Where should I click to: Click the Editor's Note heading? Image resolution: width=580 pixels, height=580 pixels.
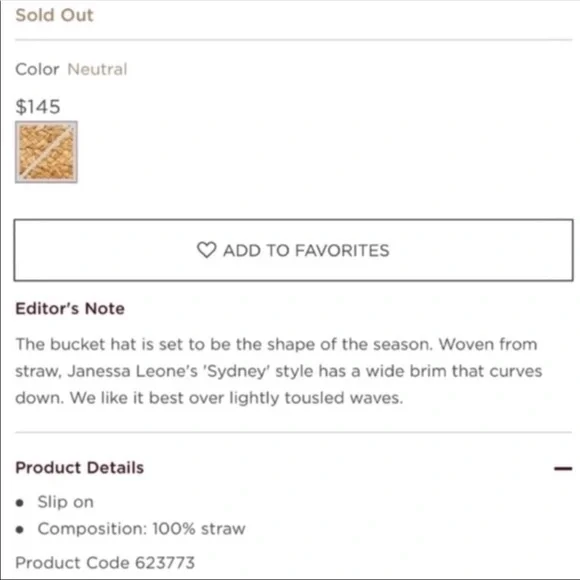pos(70,308)
